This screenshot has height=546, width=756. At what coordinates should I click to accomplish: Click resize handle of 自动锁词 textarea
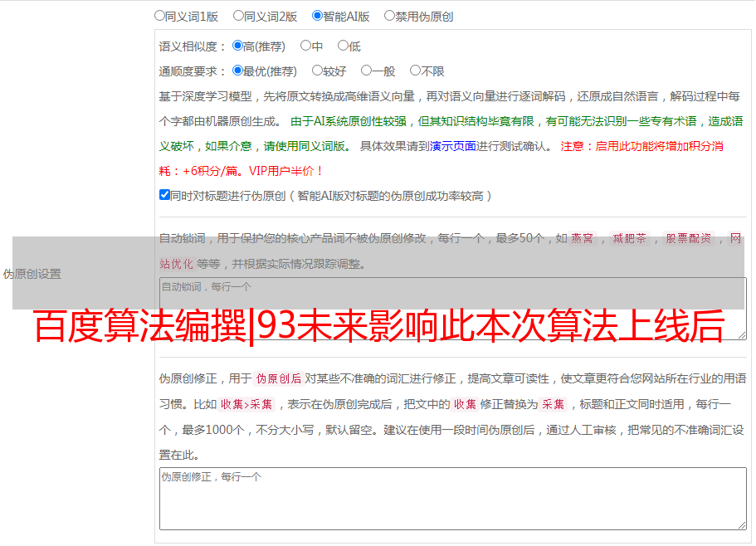pyautogui.click(x=742, y=335)
